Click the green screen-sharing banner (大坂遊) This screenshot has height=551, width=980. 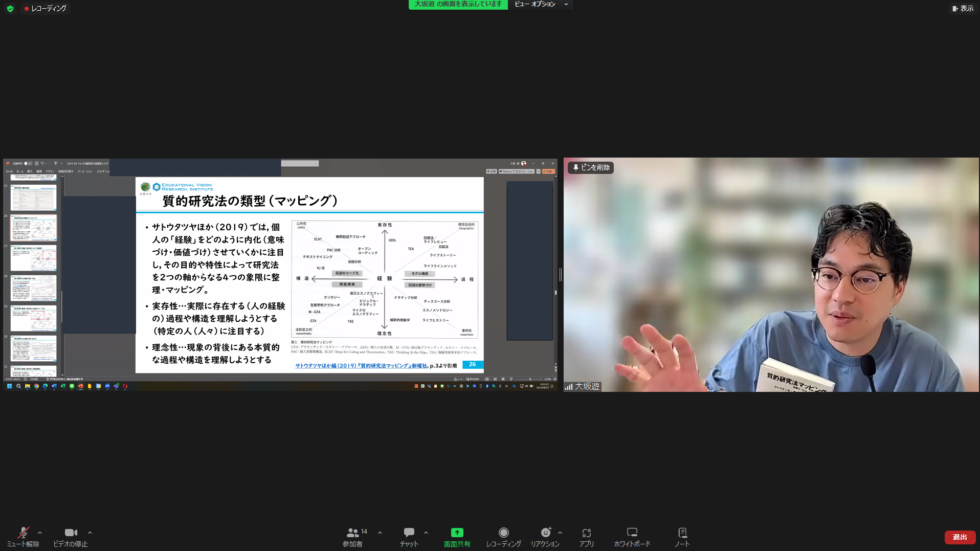(458, 4)
